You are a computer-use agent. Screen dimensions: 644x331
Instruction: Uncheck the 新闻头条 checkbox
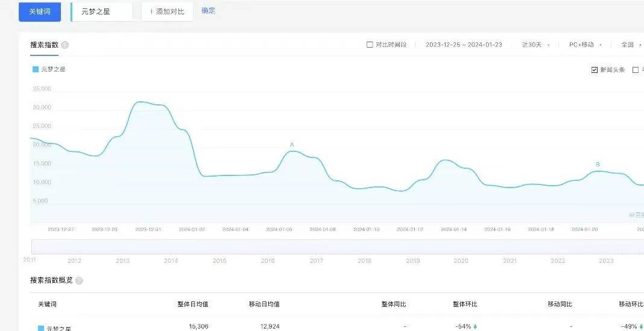point(595,70)
